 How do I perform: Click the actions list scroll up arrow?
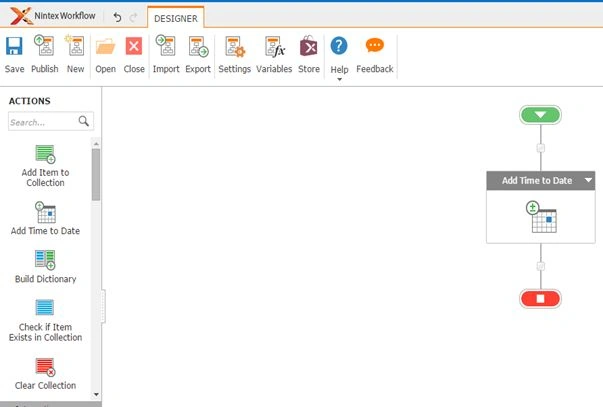click(x=96, y=144)
